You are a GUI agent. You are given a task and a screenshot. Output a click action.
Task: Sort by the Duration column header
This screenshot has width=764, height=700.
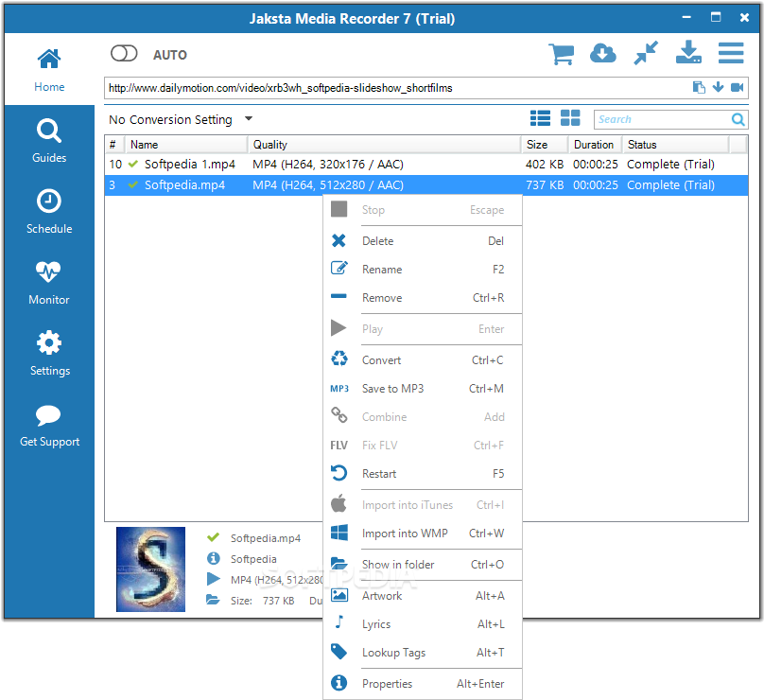pos(596,145)
